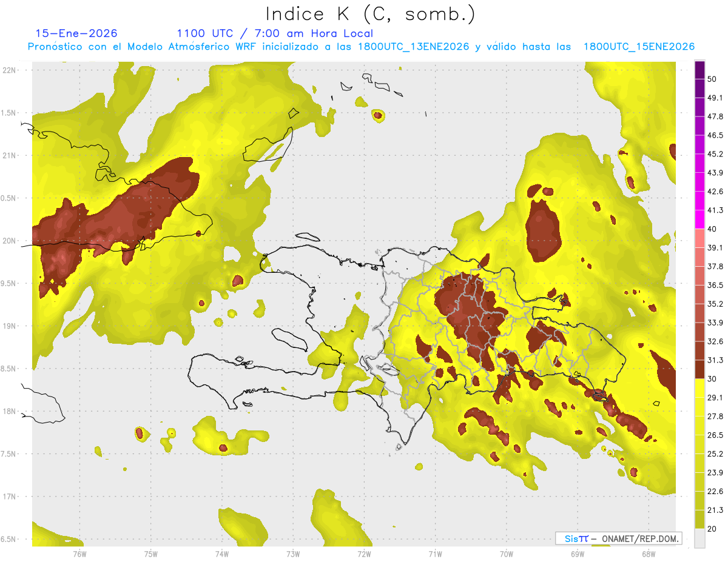Click color scale value '42.6'
728x562 pixels.
(715, 192)
